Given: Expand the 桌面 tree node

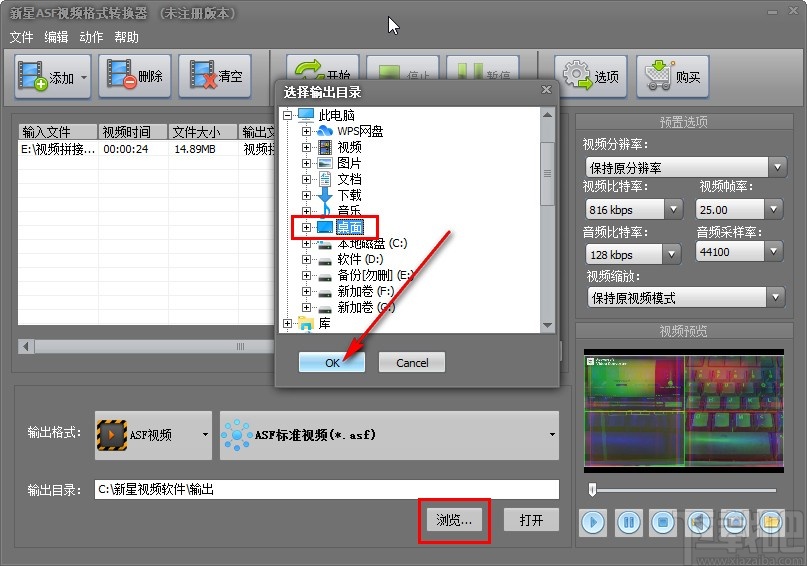Looking at the screenshot, I should 307,228.
